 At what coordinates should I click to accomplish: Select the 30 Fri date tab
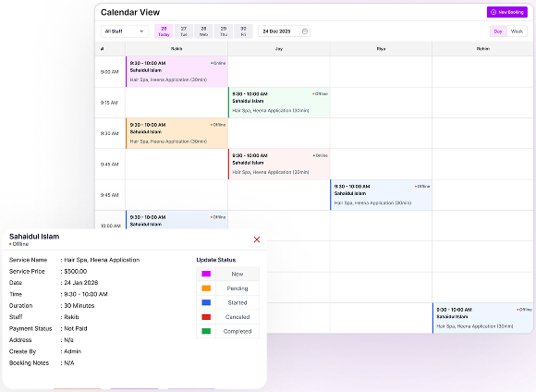[243, 31]
